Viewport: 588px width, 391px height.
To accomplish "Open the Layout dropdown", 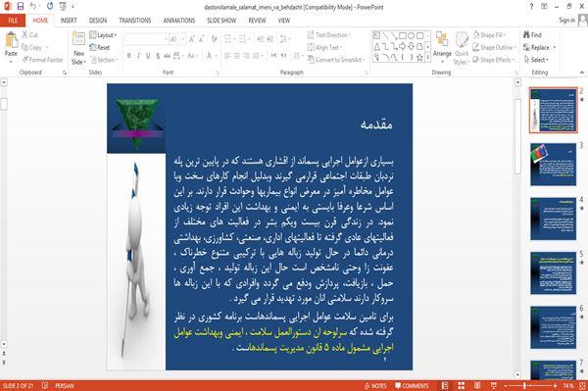I will coord(103,35).
